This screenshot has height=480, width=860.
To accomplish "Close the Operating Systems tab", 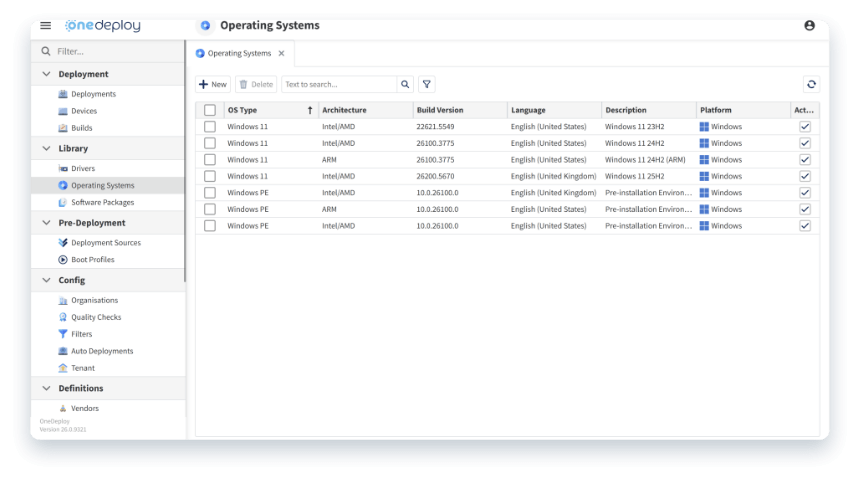I will click(281, 53).
